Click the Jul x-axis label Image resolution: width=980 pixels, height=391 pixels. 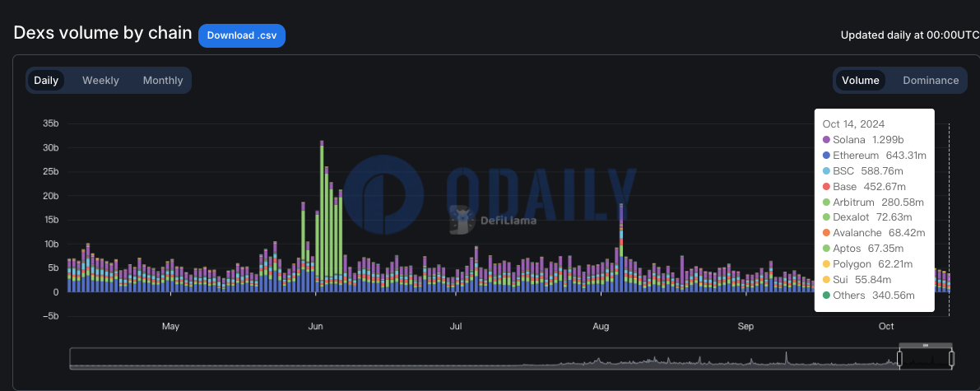click(456, 327)
